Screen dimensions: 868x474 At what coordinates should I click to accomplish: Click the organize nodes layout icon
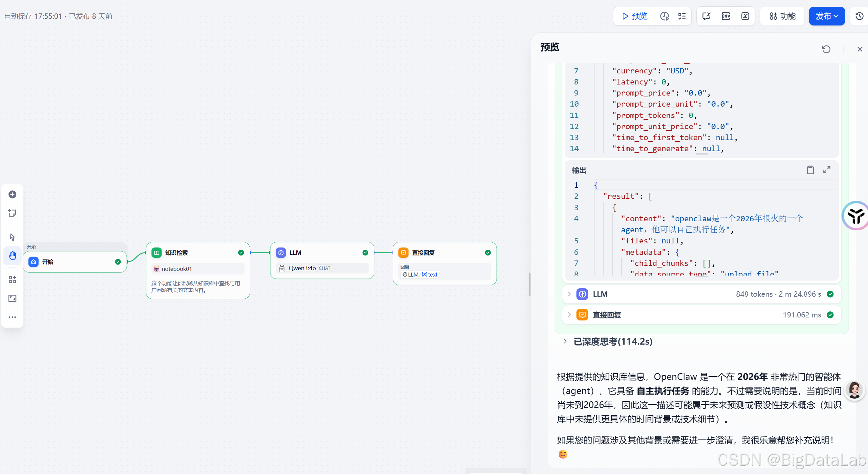12,280
